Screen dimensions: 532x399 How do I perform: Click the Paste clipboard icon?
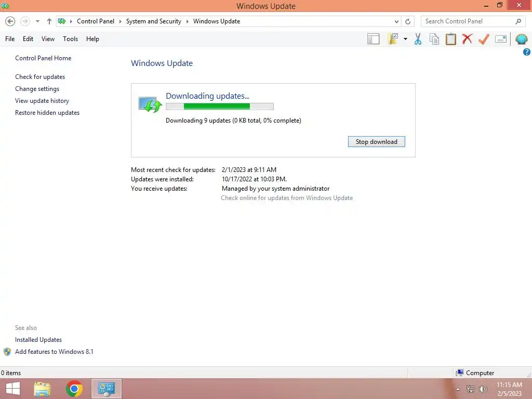pos(450,39)
